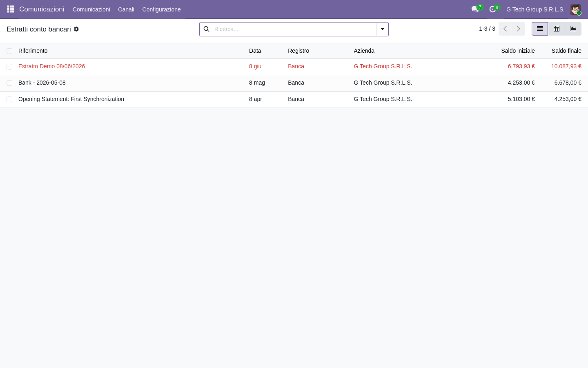Open the Canali menu
588x368 pixels.
(x=126, y=9)
